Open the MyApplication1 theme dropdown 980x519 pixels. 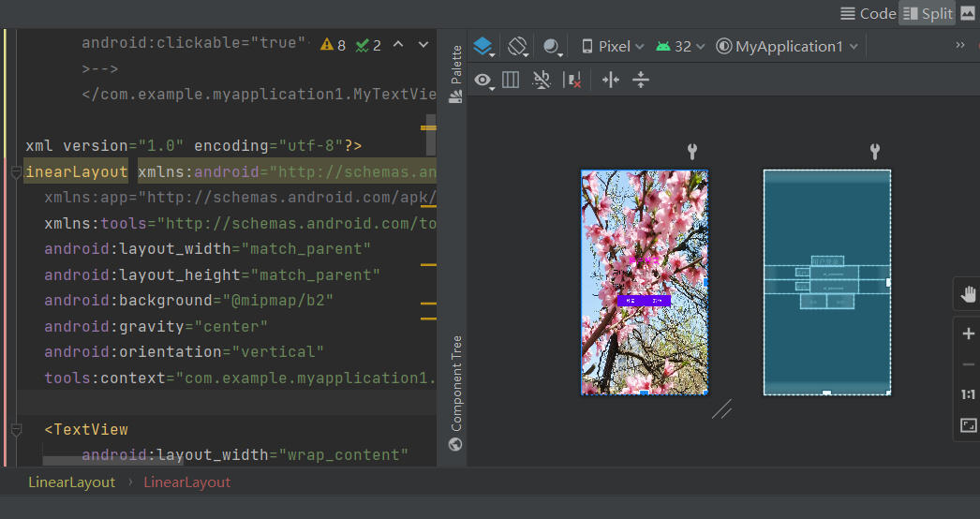pyautogui.click(x=787, y=46)
